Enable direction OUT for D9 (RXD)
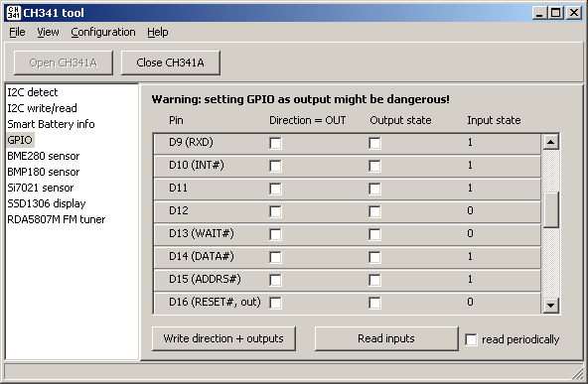Screen dimensions: 588x384 (x=275, y=143)
